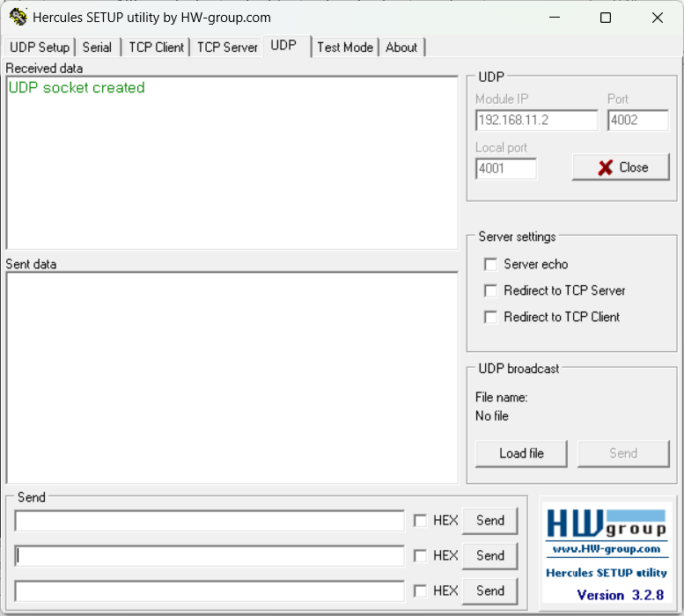Click the Load file button
Viewport: 684px width, 616px height.
coord(521,453)
